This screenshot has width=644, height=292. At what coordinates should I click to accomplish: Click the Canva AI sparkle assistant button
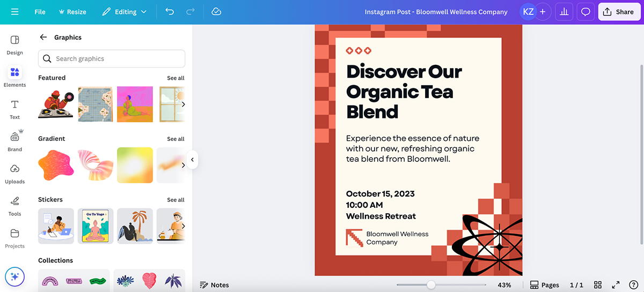(14, 276)
